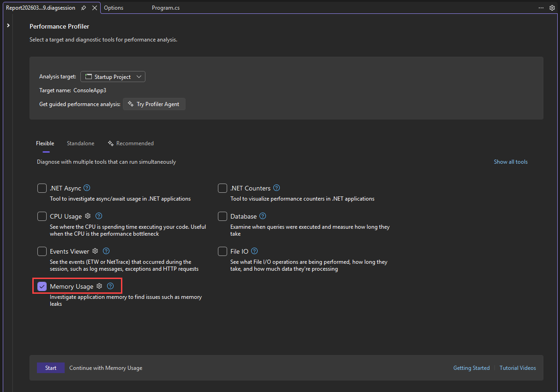Open settings gear next to CPU Usage
The height and width of the screenshot is (392, 560).
(x=87, y=216)
